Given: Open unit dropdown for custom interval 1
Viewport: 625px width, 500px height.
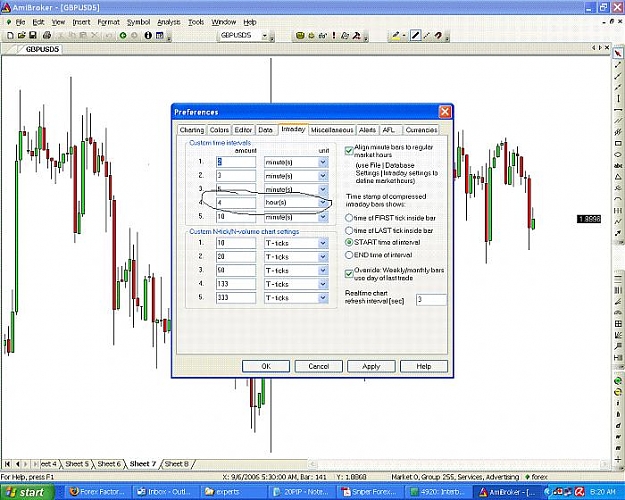Looking at the screenshot, I should tap(323, 162).
